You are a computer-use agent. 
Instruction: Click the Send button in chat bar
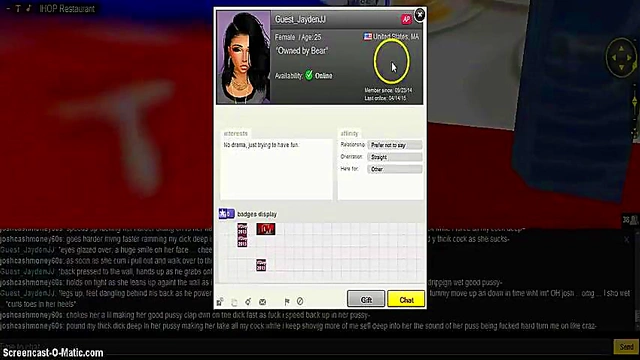coord(626,347)
